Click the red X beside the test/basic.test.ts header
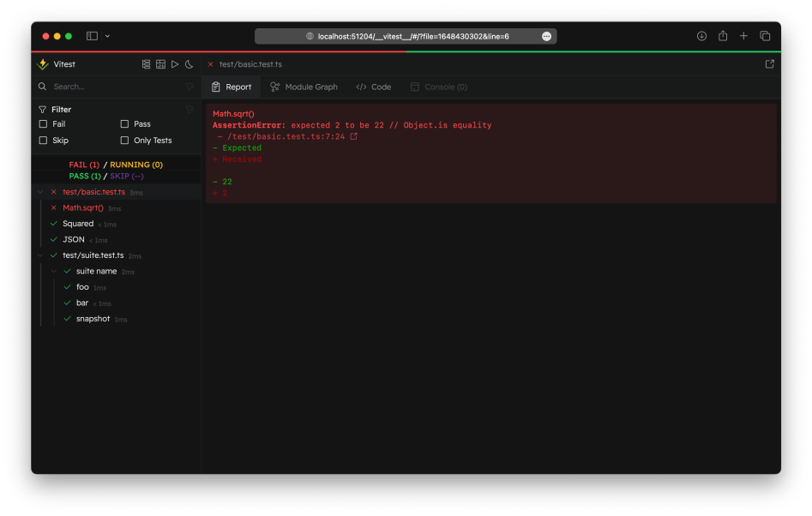812x516 pixels. click(211, 64)
